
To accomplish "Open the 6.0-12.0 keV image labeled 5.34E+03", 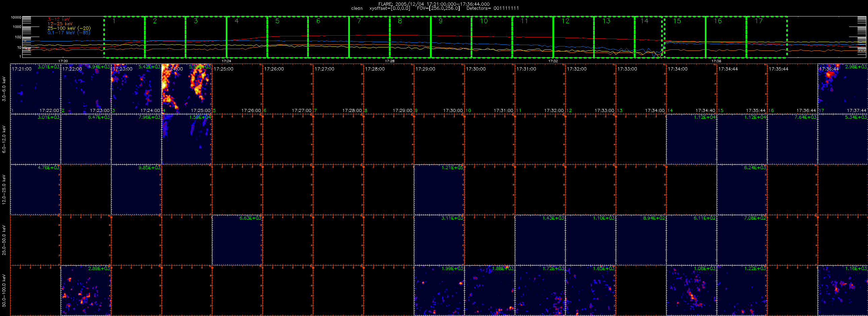I will click(843, 139).
